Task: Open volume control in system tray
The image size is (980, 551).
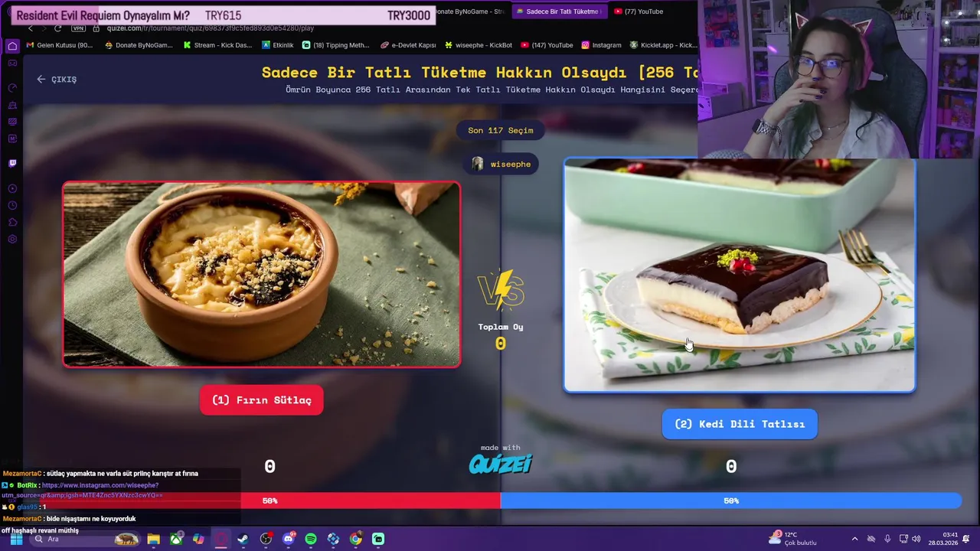Action: click(x=916, y=539)
